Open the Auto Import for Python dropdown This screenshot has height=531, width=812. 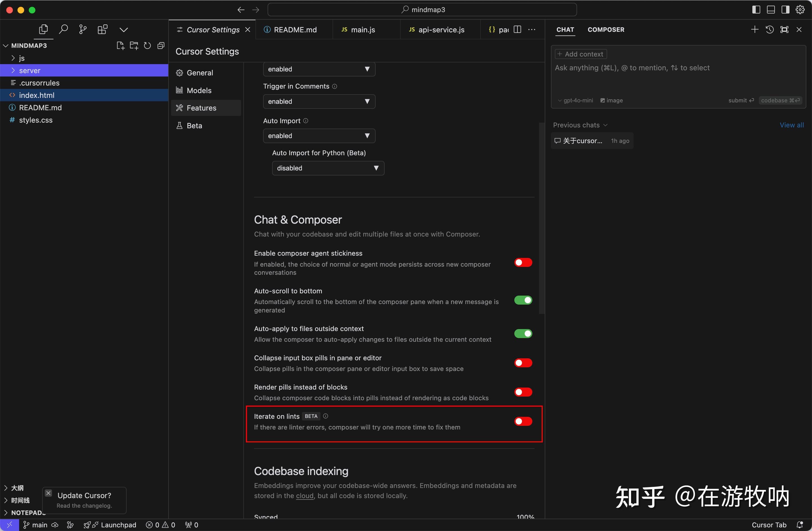(x=328, y=168)
